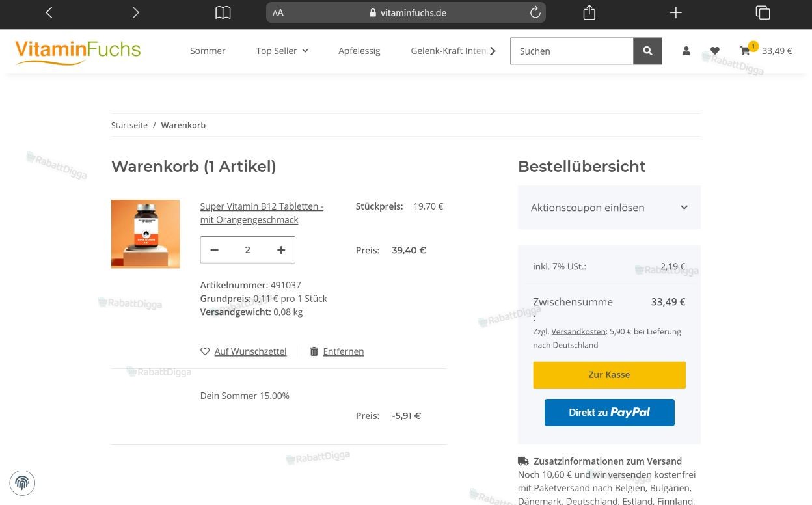The height and width of the screenshot is (505, 812).
Task: Open the Gelenk-Kraft Intensiv menu item
Action: 448,51
